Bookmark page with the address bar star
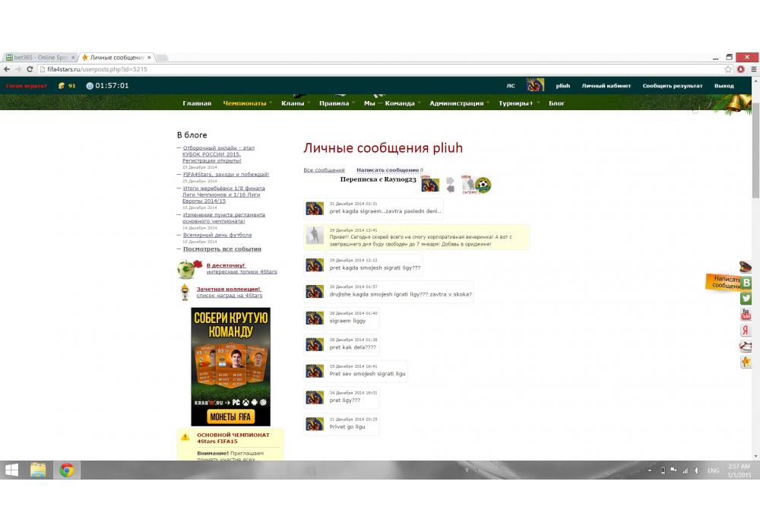760x532 pixels. click(728, 69)
